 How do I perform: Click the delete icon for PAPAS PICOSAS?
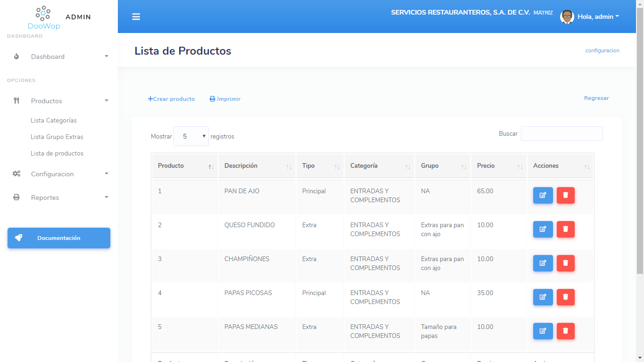565,297
